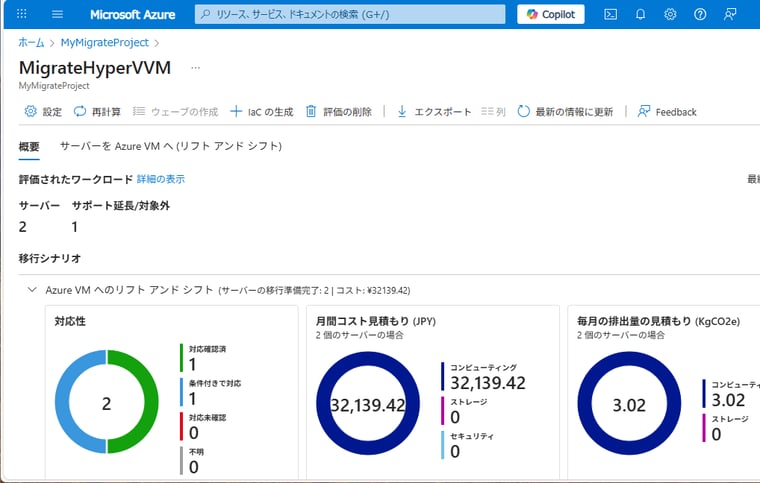Go to ホーム breadcrumb

pyautogui.click(x=31, y=43)
